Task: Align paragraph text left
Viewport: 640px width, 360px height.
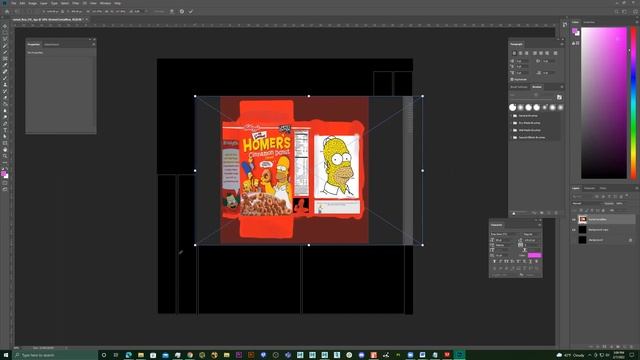Action: point(514,53)
